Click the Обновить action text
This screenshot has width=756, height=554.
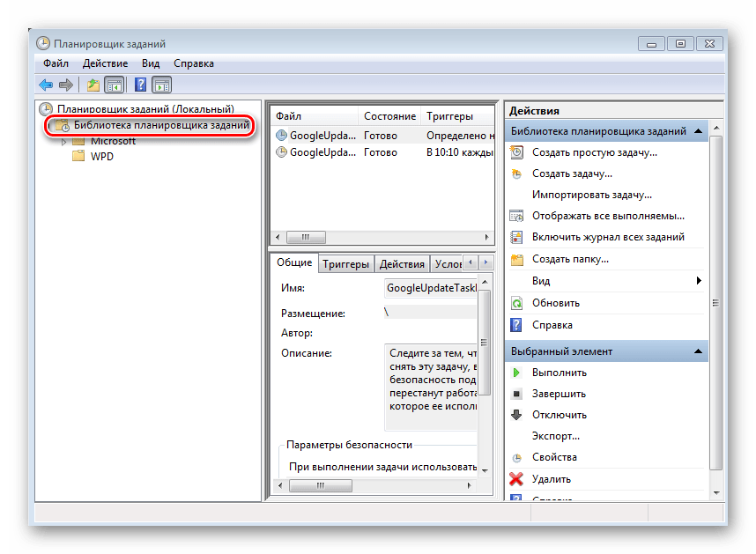click(555, 303)
